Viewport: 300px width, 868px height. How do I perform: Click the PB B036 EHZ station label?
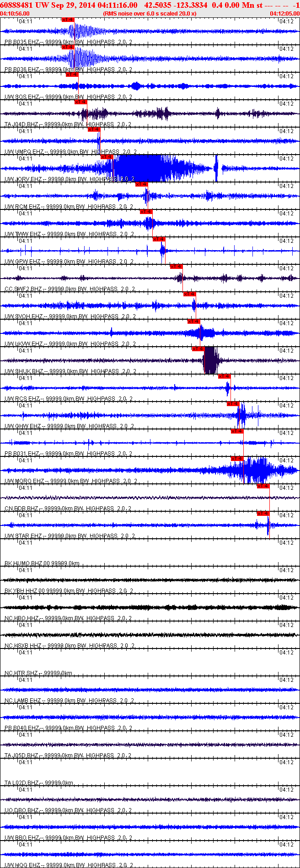click(69, 70)
